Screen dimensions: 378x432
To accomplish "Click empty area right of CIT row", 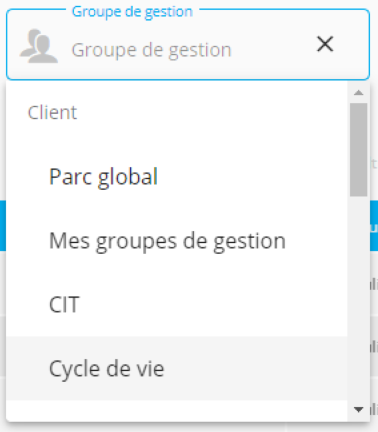I will click(x=213, y=304).
